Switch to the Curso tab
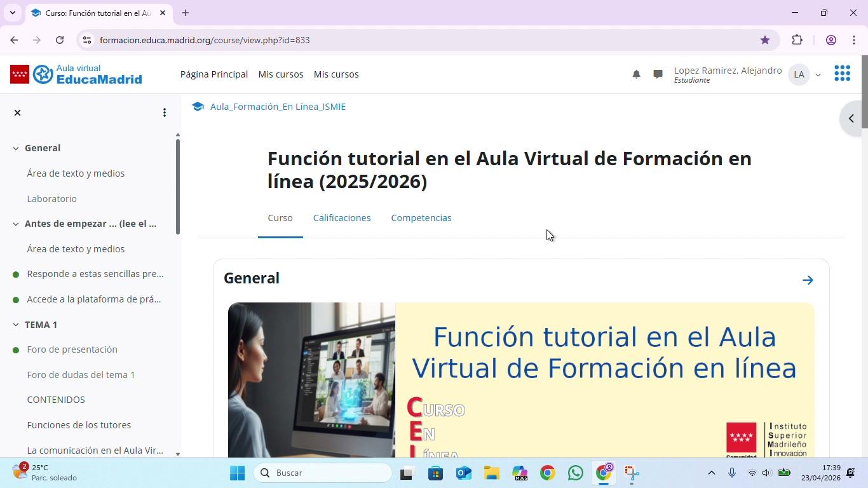868x488 pixels. click(x=280, y=218)
